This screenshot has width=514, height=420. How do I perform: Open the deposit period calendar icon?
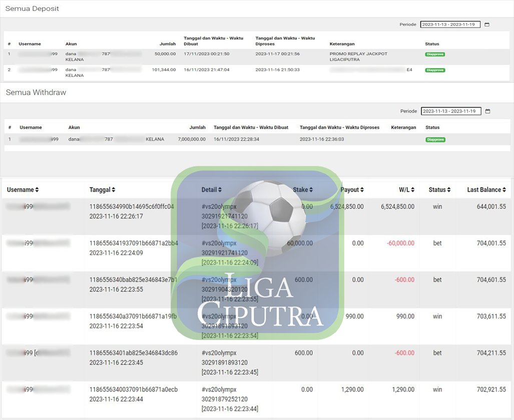click(487, 24)
